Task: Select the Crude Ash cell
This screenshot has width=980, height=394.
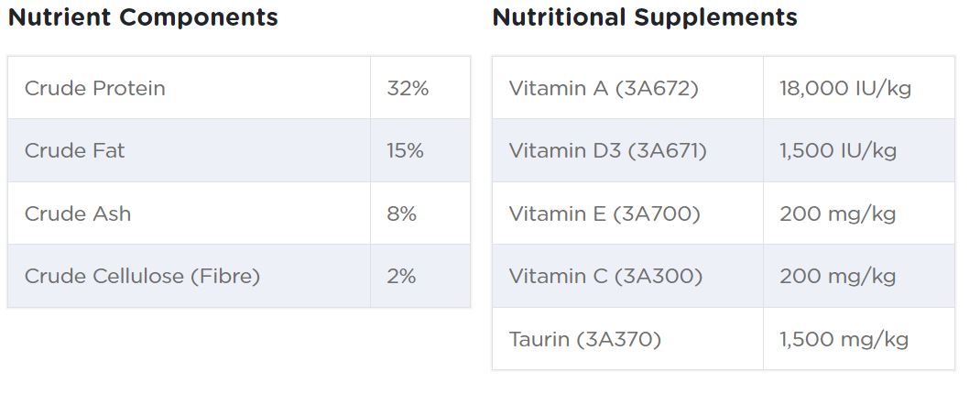Action: [x=78, y=213]
